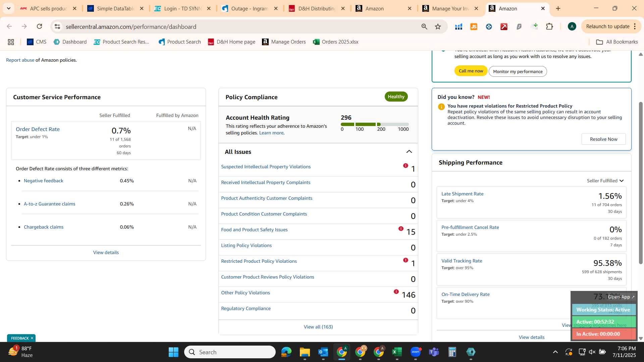Open Suspected Intellectual Property Violations link

(266, 167)
